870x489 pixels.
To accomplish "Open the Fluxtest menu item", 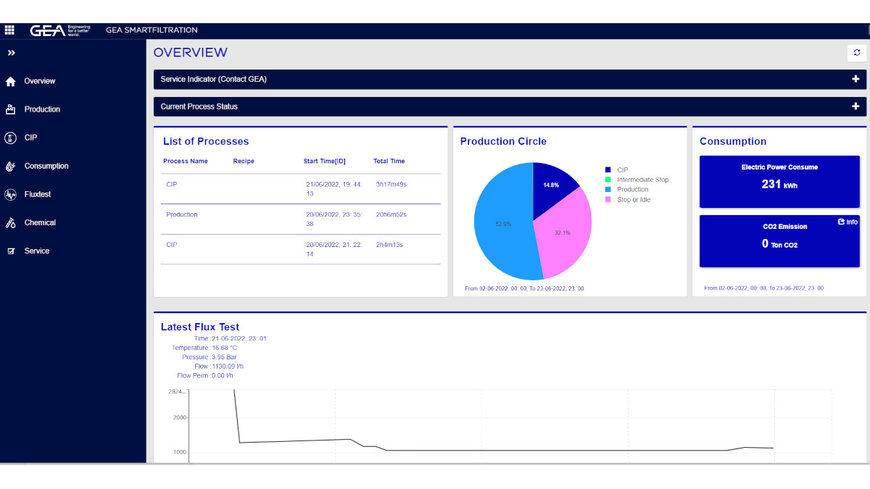I will pyautogui.click(x=37, y=194).
